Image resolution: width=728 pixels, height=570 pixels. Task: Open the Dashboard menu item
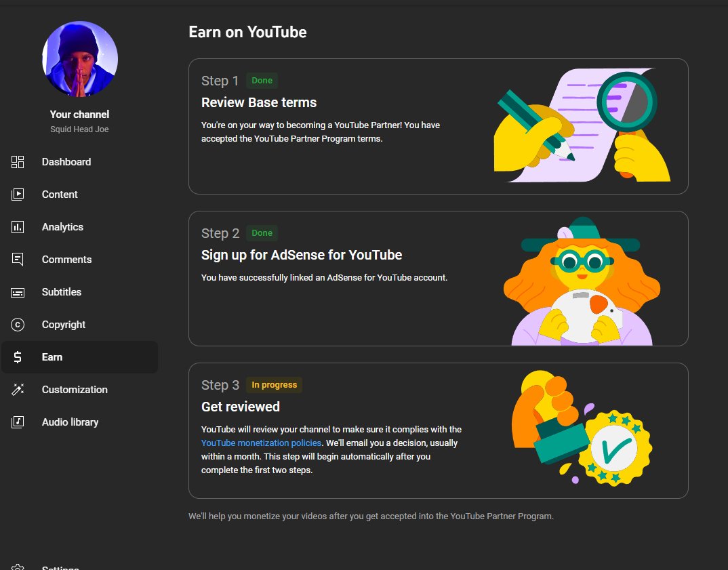(x=66, y=162)
